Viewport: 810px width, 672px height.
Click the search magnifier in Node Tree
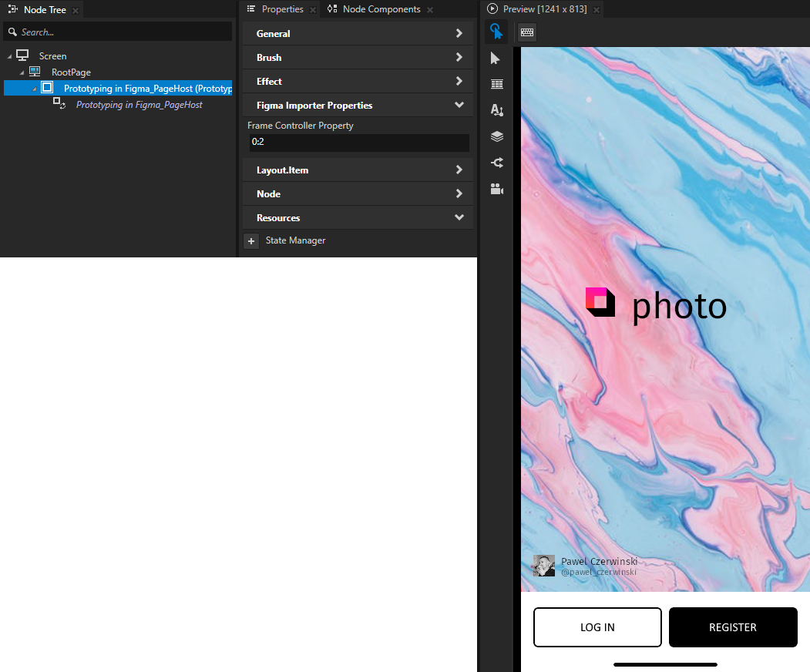[x=12, y=31]
